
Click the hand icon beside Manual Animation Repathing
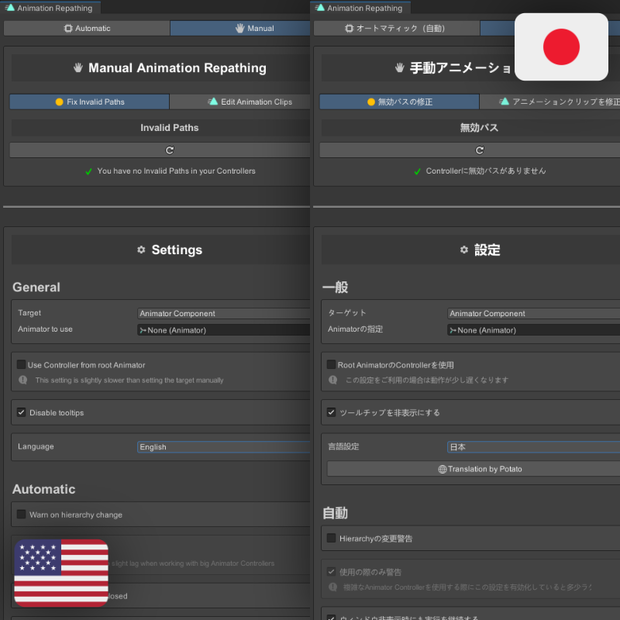pyautogui.click(x=78, y=68)
